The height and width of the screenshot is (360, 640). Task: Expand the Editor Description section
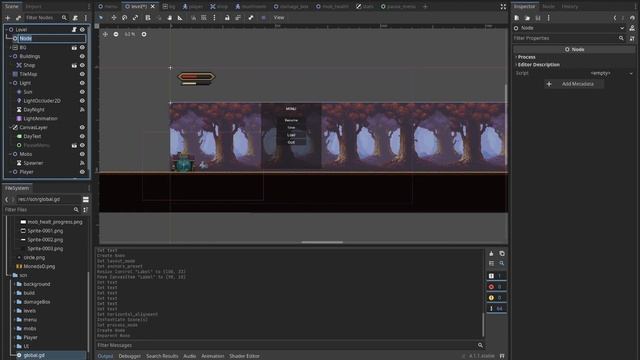(538, 64)
